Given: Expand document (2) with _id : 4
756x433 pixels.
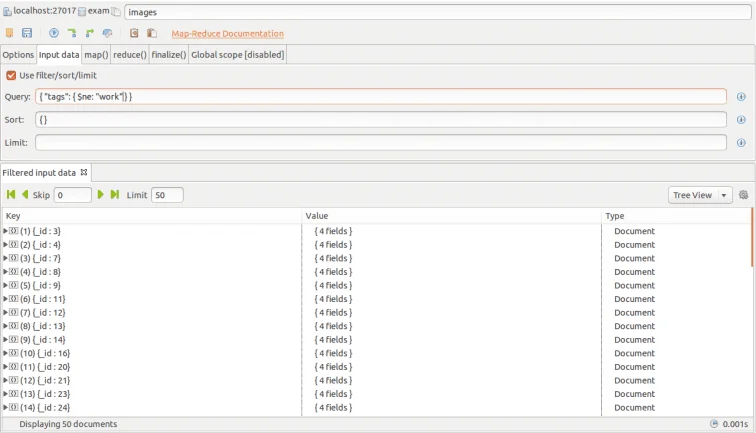Looking at the screenshot, I should 5,244.
